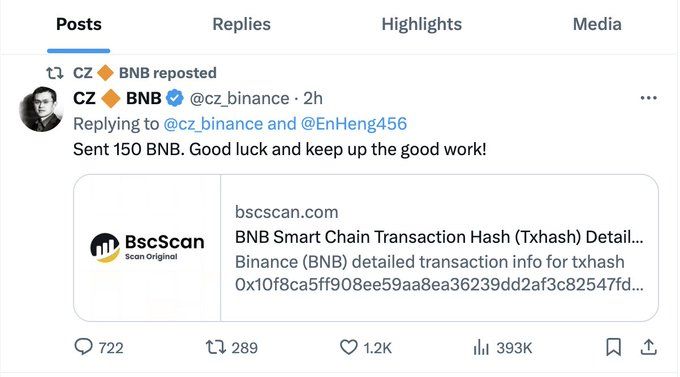This screenshot has width=680, height=377.
Task: Like the post with heart icon
Action: click(348, 347)
